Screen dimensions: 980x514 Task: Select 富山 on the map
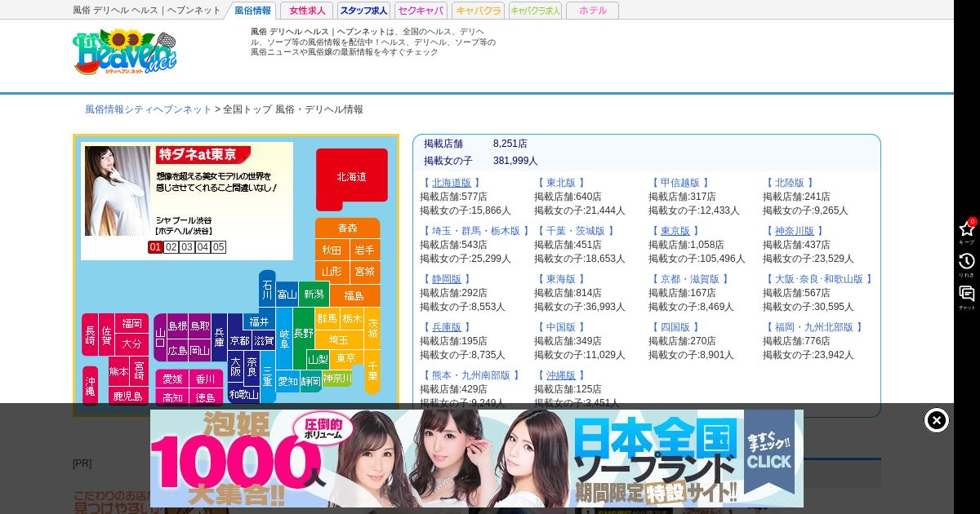click(x=287, y=295)
